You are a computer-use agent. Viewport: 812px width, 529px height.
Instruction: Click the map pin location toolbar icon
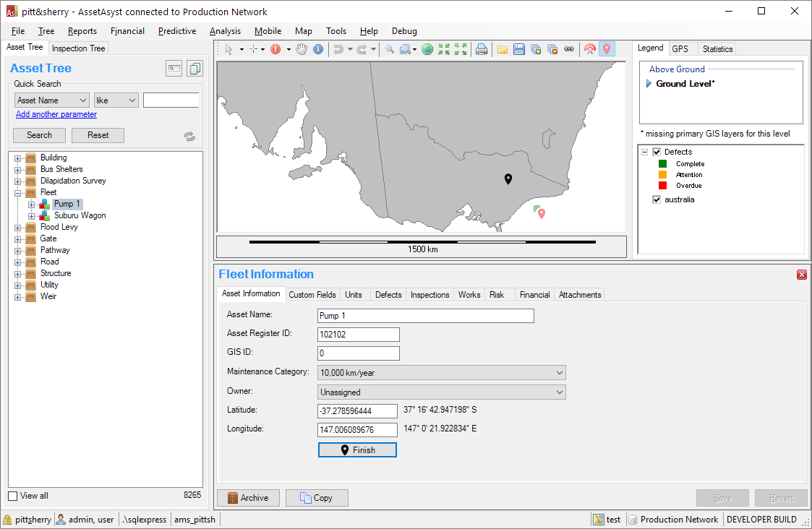point(607,49)
